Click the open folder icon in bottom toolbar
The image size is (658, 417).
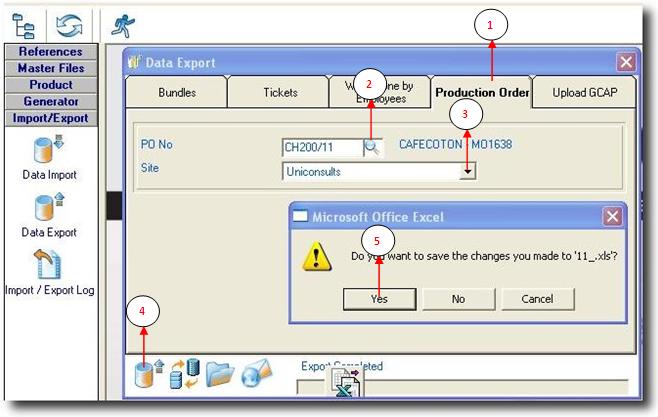[219, 372]
